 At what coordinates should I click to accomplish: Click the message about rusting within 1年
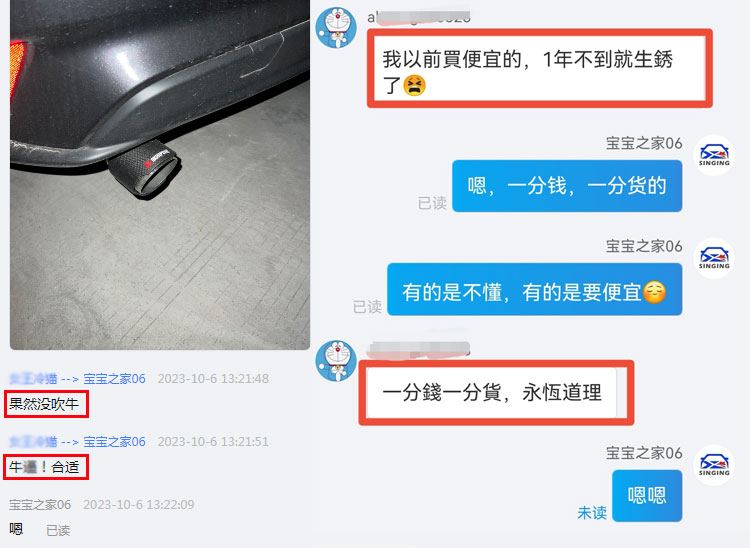(540, 68)
